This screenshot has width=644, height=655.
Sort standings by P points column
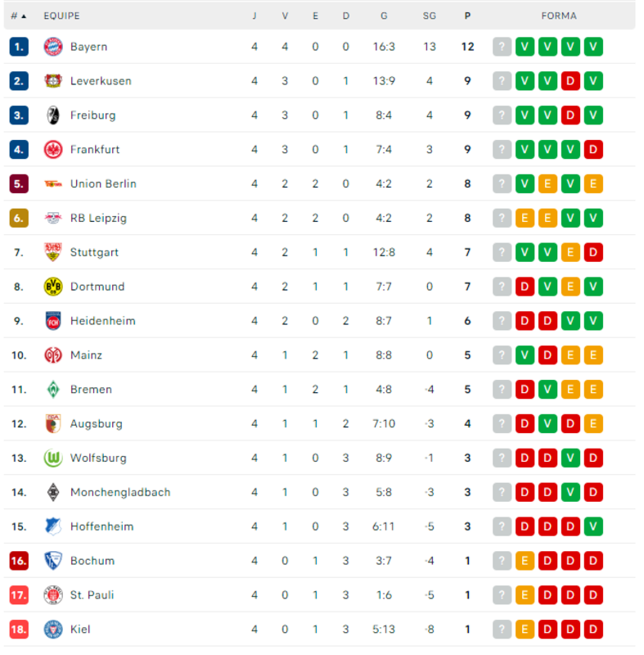click(467, 16)
